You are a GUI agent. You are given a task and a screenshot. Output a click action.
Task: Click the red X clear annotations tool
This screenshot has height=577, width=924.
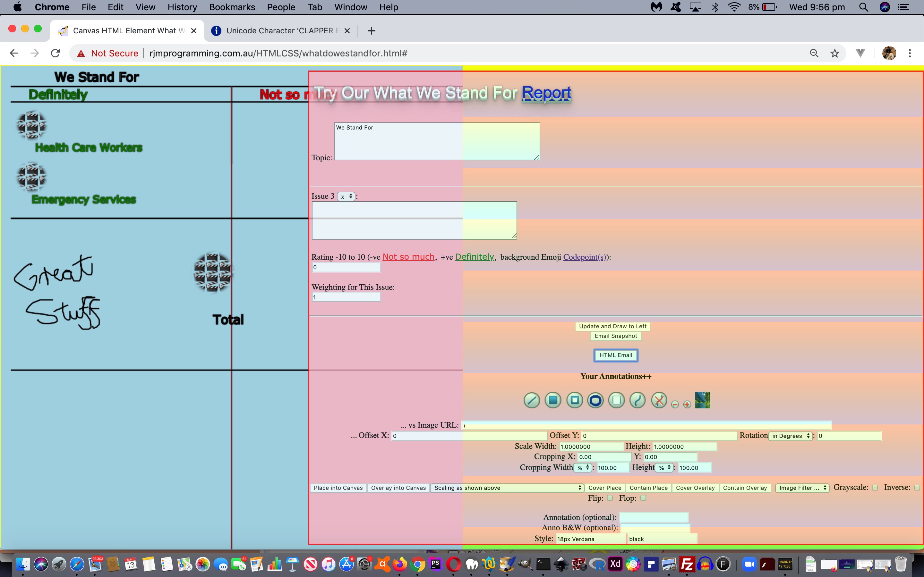659,400
